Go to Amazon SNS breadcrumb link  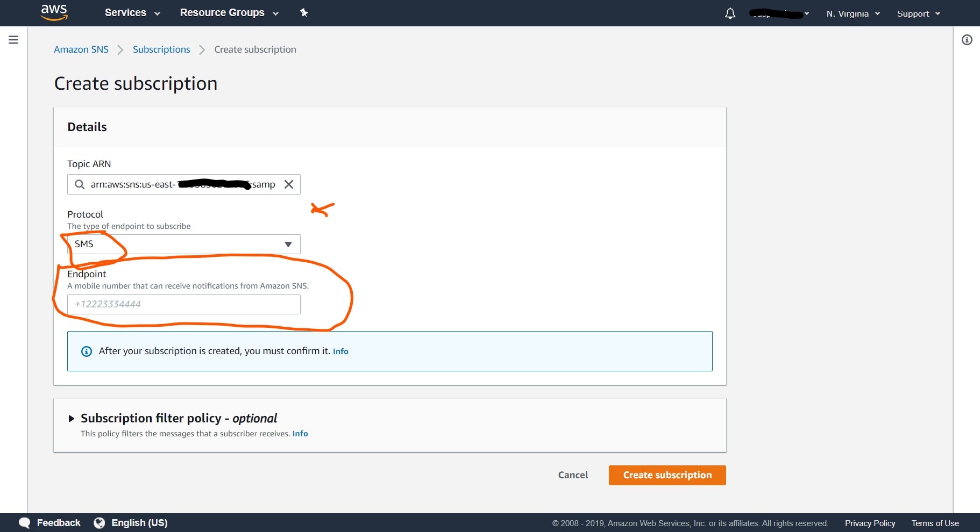[x=81, y=49]
